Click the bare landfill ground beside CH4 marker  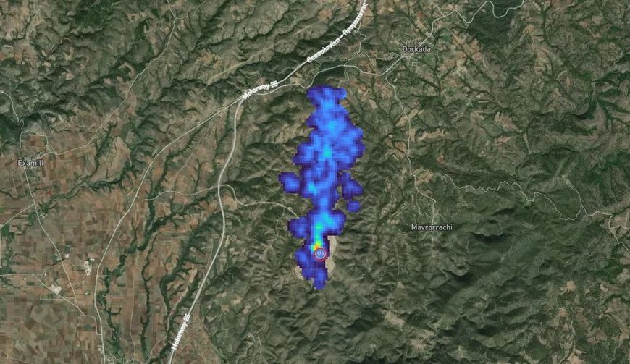point(332,252)
